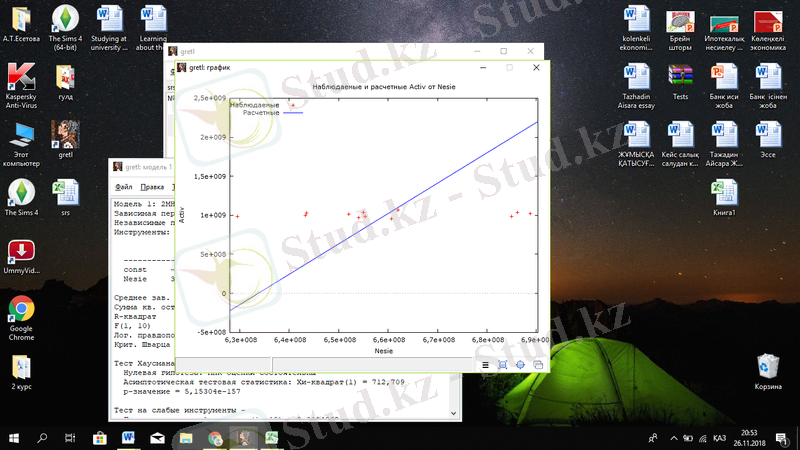Open Файл menu in gretl model window
The width and height of the screenshot is (800, 450).
[123, 187]
